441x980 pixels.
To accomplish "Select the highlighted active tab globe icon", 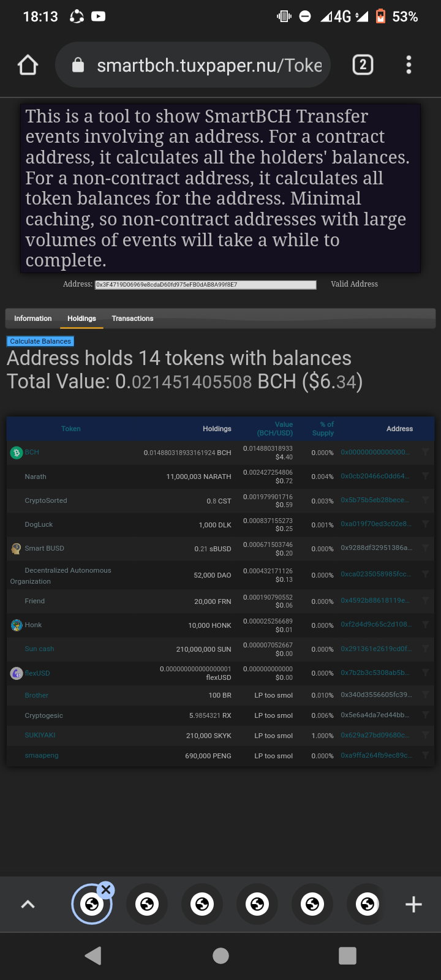I will [x=92, y=904].
